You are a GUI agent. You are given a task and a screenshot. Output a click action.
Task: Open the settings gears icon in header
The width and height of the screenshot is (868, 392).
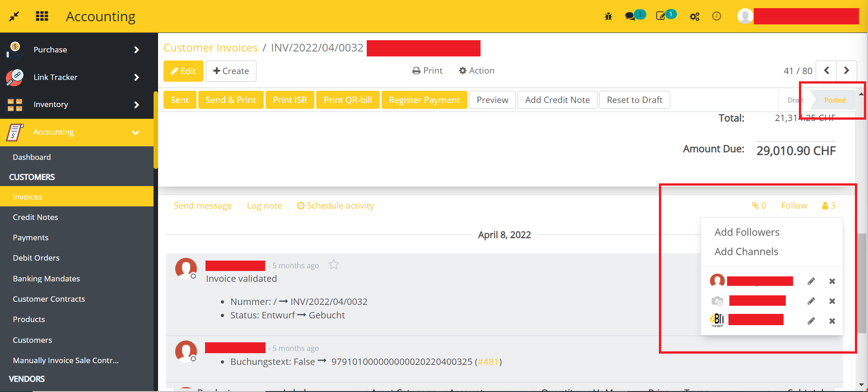click(695, 17)
